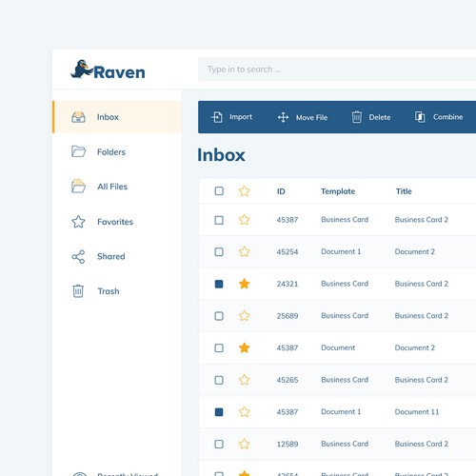Uncheck the selected box for ID 24321

[219, 284]
